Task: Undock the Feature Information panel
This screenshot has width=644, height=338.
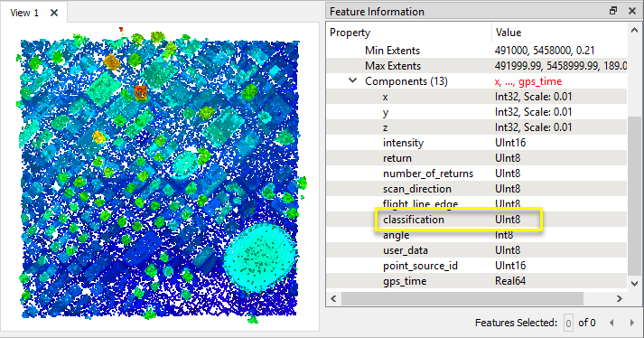Action: tap(612, 11)
